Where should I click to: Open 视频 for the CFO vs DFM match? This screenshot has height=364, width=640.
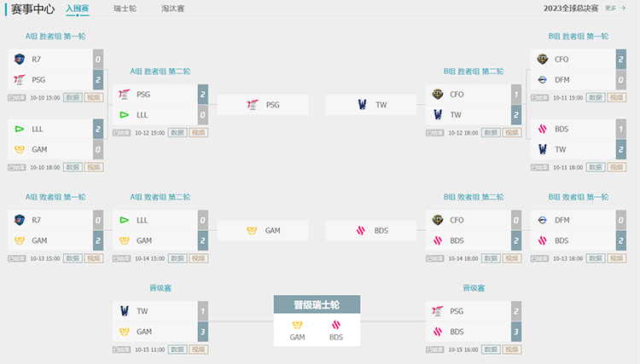616,97
